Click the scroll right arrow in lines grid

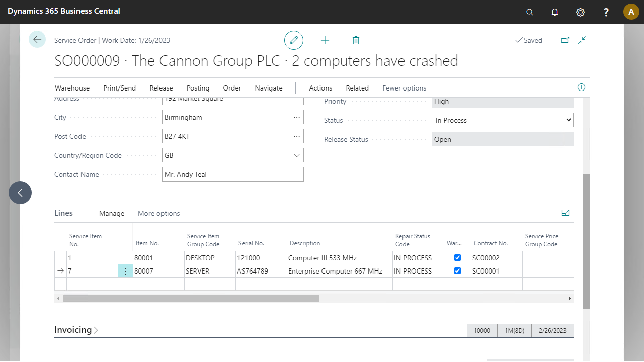tap(570, 298)
